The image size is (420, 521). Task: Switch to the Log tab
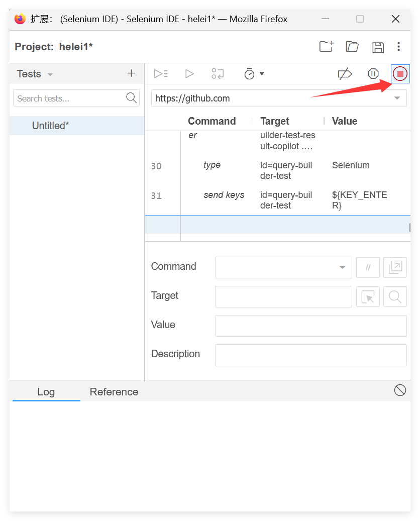(46, 392)
